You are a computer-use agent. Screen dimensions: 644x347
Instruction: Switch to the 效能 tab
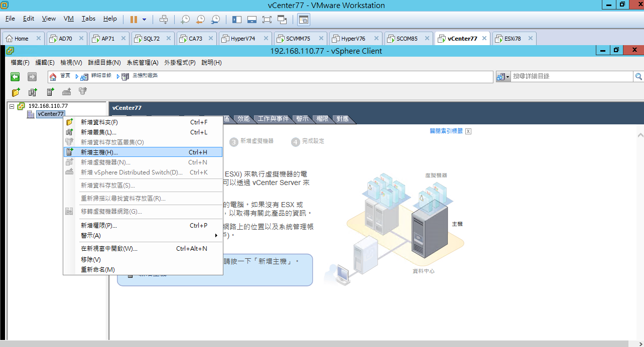[243, 119]
